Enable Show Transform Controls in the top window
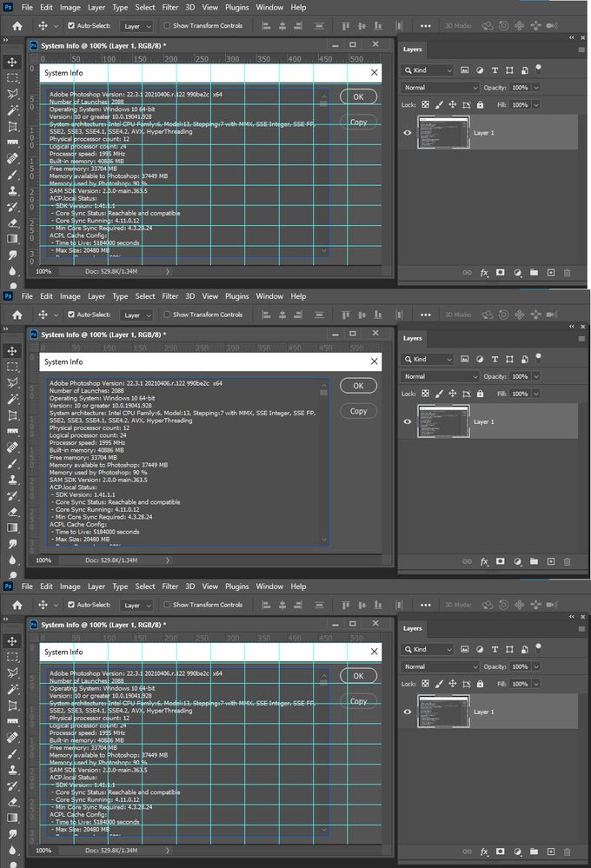Image resolution: width=591 pixels, height=868 pixels. pos(167,25)
